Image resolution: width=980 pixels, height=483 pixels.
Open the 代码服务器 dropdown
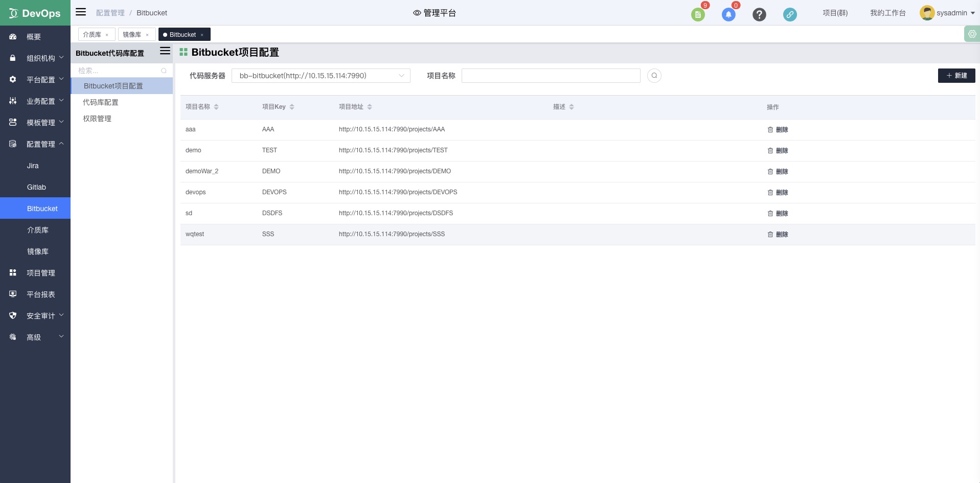coord(321,76)
